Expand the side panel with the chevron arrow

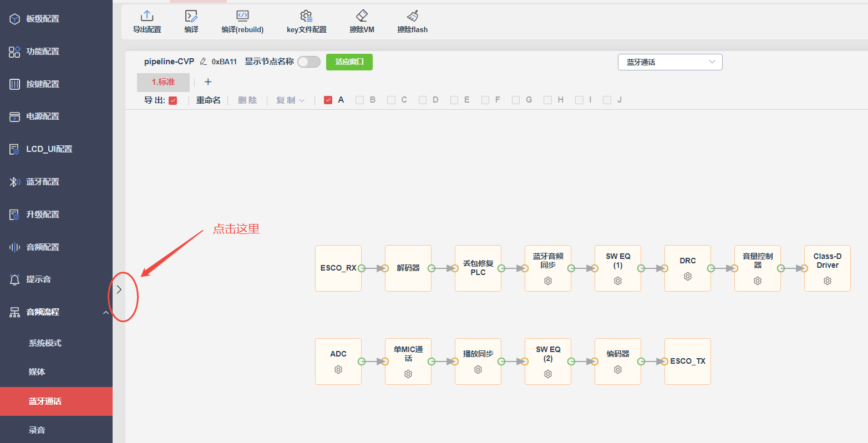(119, 289)
